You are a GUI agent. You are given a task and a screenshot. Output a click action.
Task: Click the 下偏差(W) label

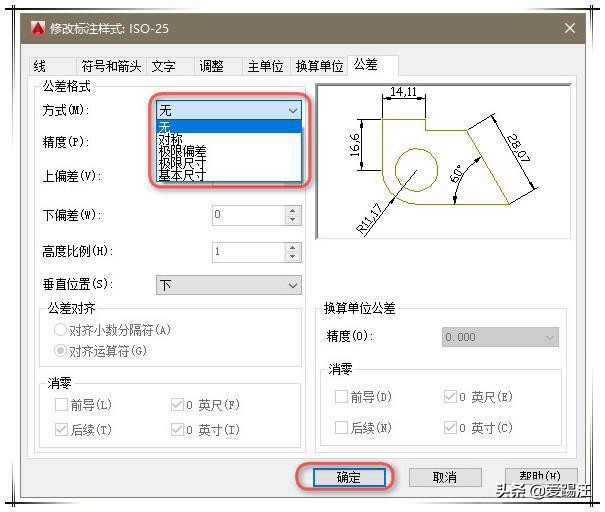coord(72,215)
